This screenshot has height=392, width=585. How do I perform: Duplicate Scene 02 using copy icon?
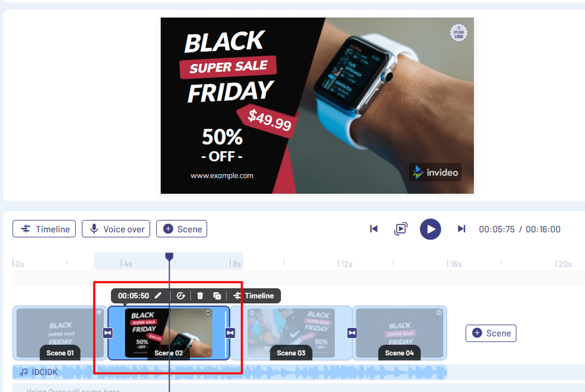point(217,296)
